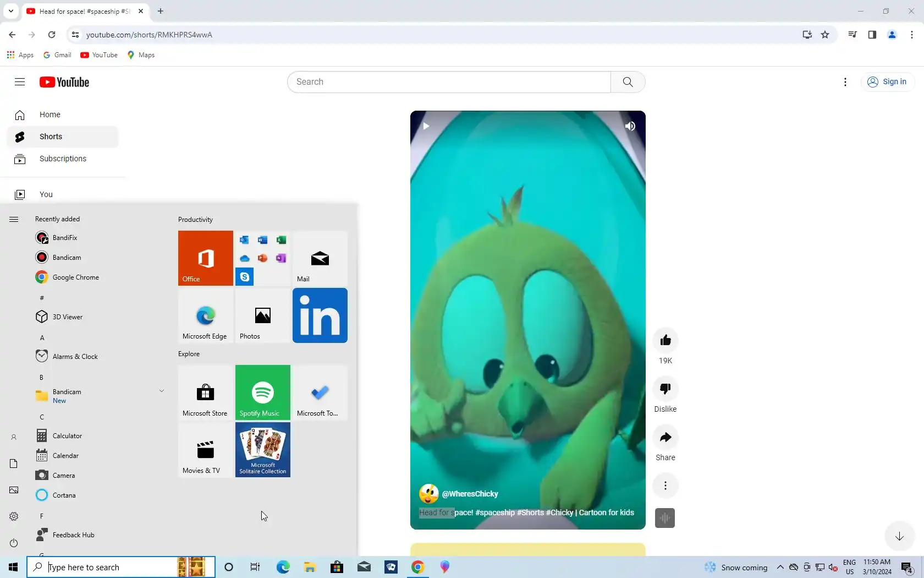Viewport: 924px width, 578px height.
Task: Open Microsoft Store tile
Action: pos(206,392)
